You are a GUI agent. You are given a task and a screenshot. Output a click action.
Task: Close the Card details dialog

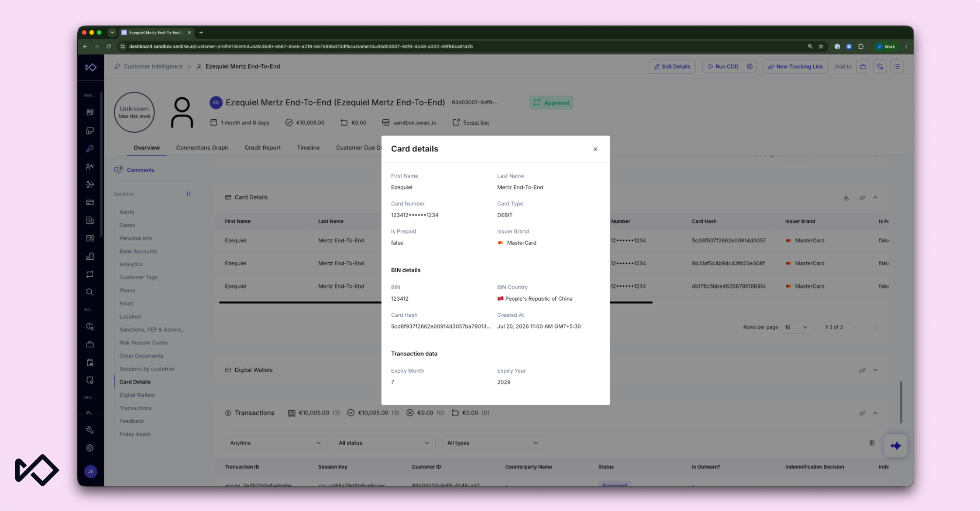(595, 149)
